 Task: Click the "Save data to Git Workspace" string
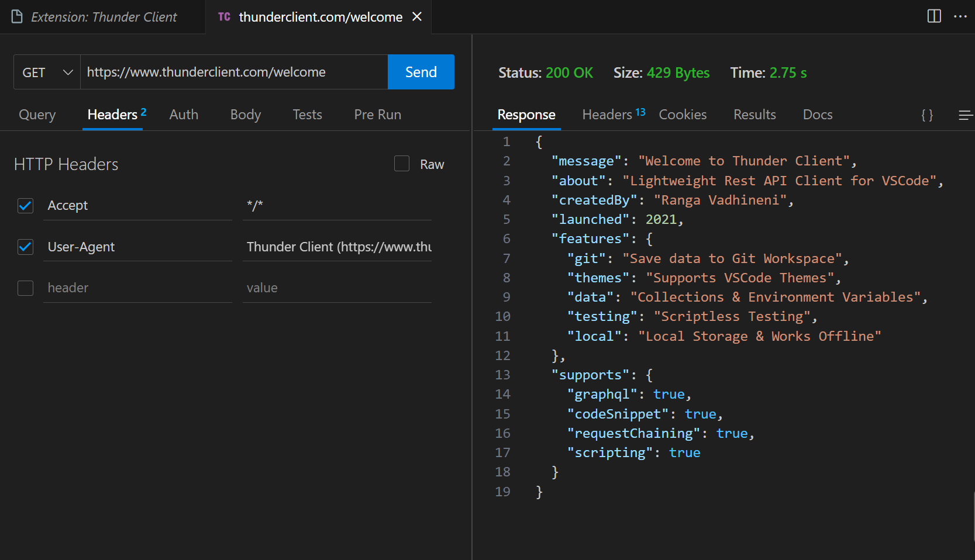click(732, 258)
